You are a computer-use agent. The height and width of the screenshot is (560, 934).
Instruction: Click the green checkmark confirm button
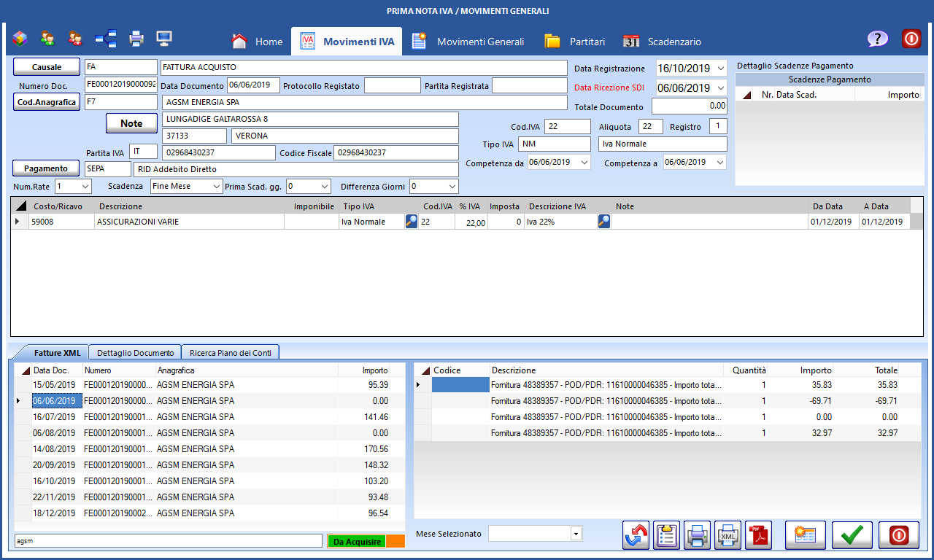(x=852, y=534)
